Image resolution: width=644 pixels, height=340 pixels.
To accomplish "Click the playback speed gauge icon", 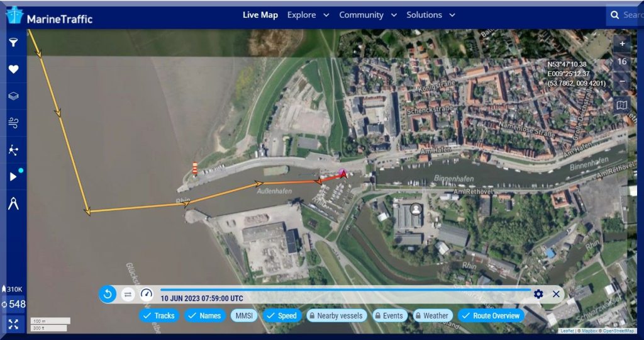I will coord(147,293).
